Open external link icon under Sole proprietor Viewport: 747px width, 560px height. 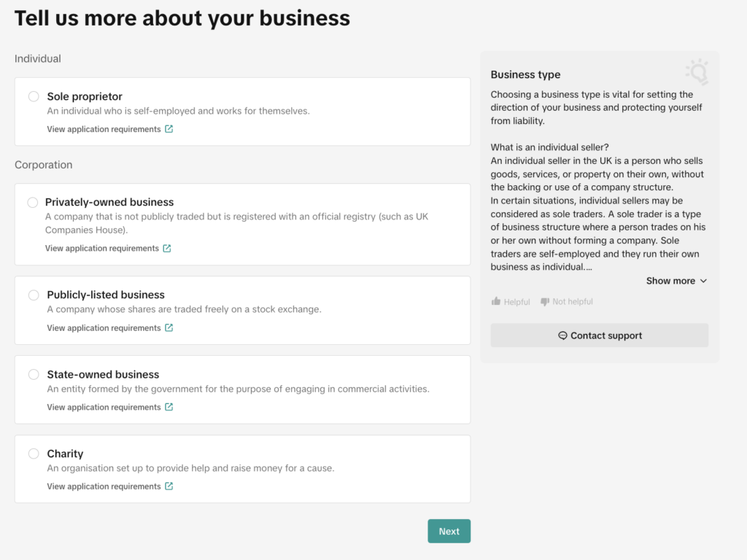(x=169, y=129)
